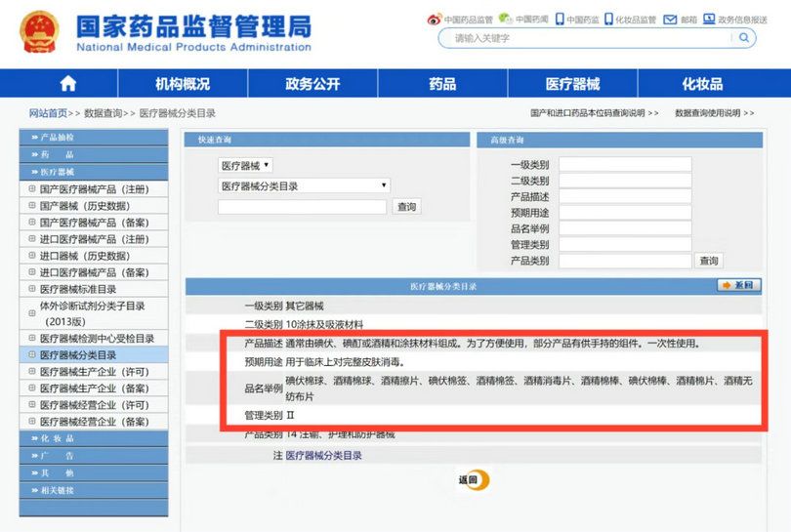Open the WeChat 中国药闻 icon link
The image size is (791, 532).
(504, 19)
